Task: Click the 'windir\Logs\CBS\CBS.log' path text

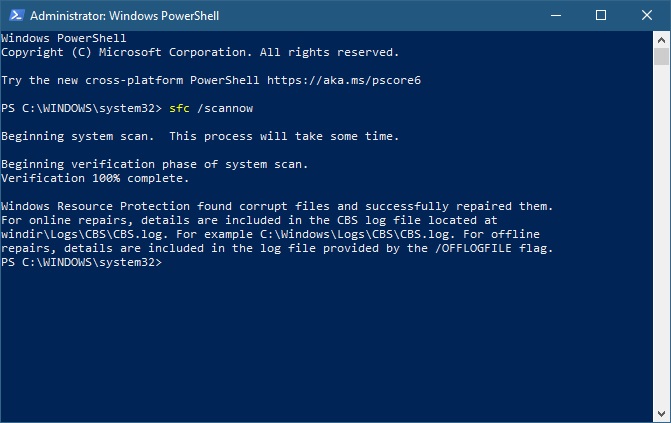Action: point(83,234)
